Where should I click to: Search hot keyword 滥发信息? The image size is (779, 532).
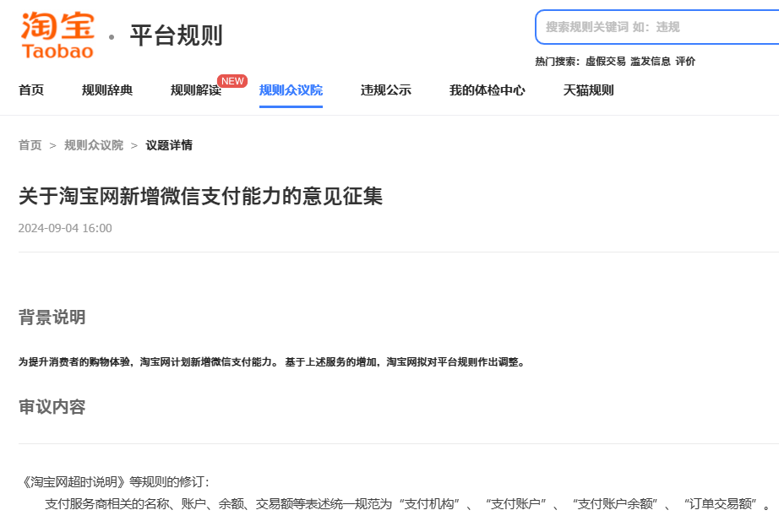coord(651,62)
